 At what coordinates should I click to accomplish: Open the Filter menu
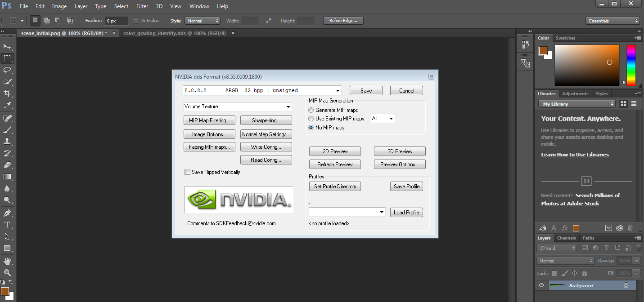point(142,6)
